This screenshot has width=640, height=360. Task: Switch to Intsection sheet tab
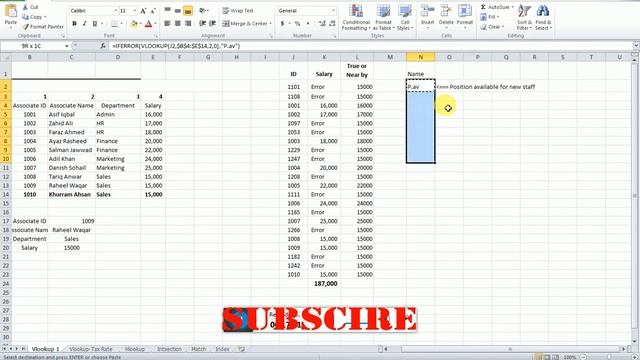(169, 349)
